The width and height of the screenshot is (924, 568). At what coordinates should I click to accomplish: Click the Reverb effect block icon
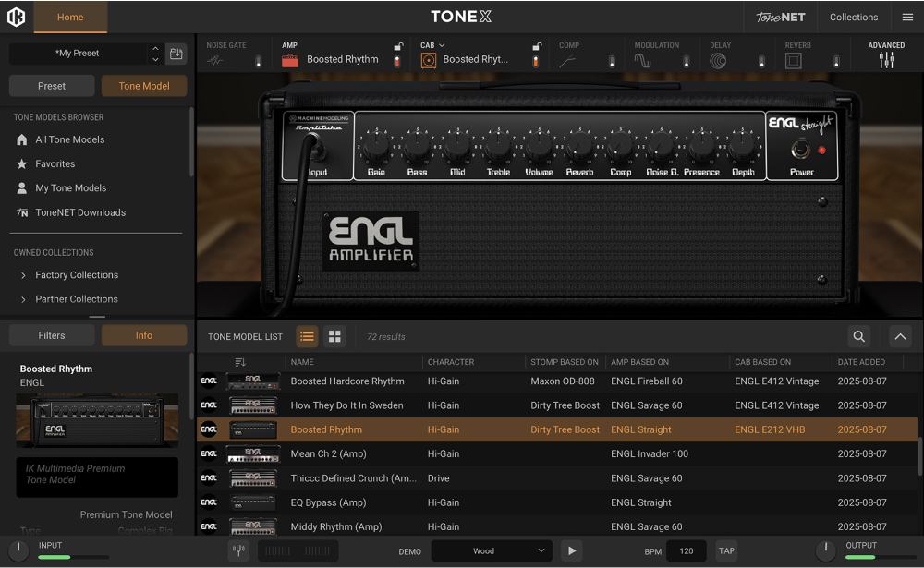pos(793,61)
